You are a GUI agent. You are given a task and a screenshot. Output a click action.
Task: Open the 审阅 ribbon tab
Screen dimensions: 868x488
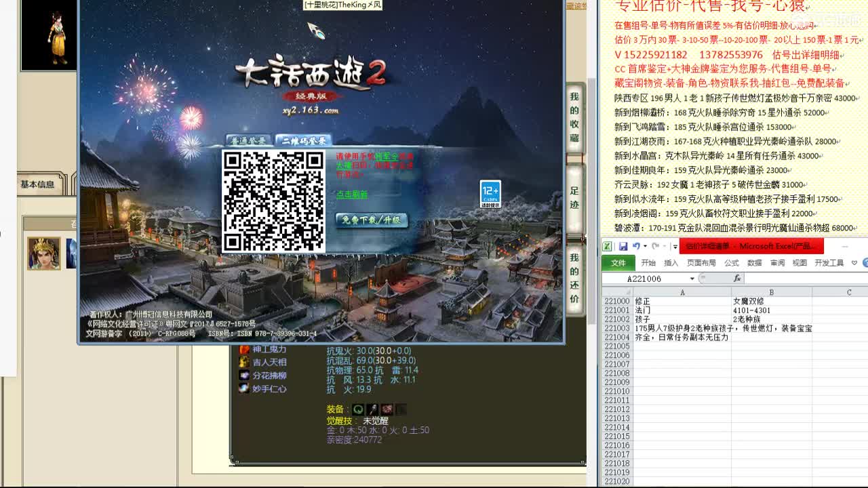(x=777, y=263)
